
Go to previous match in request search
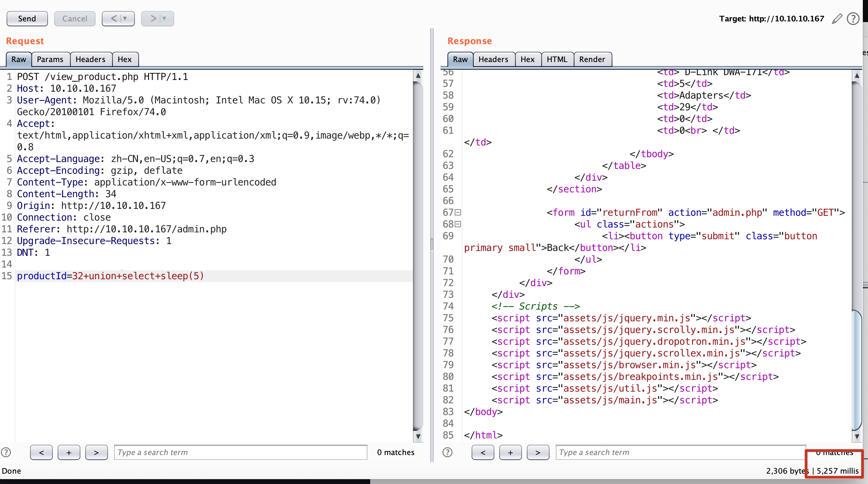41,452
